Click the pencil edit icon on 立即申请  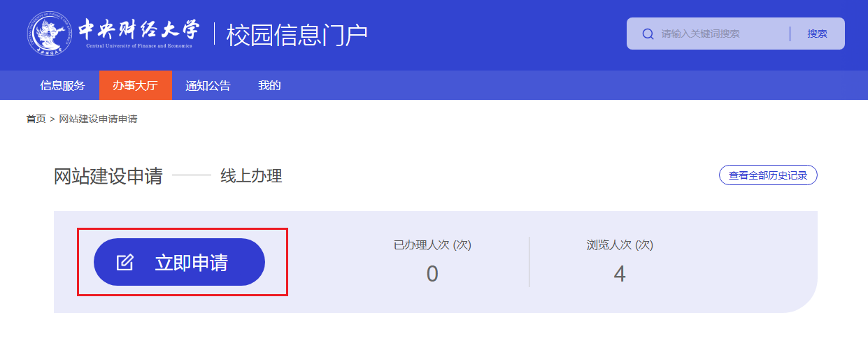click(x=124, y=263)
